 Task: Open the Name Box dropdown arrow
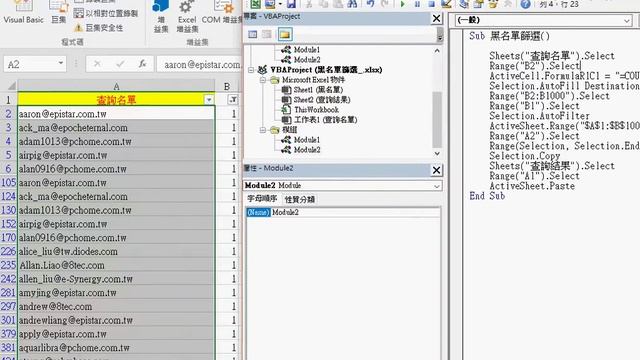61,63
